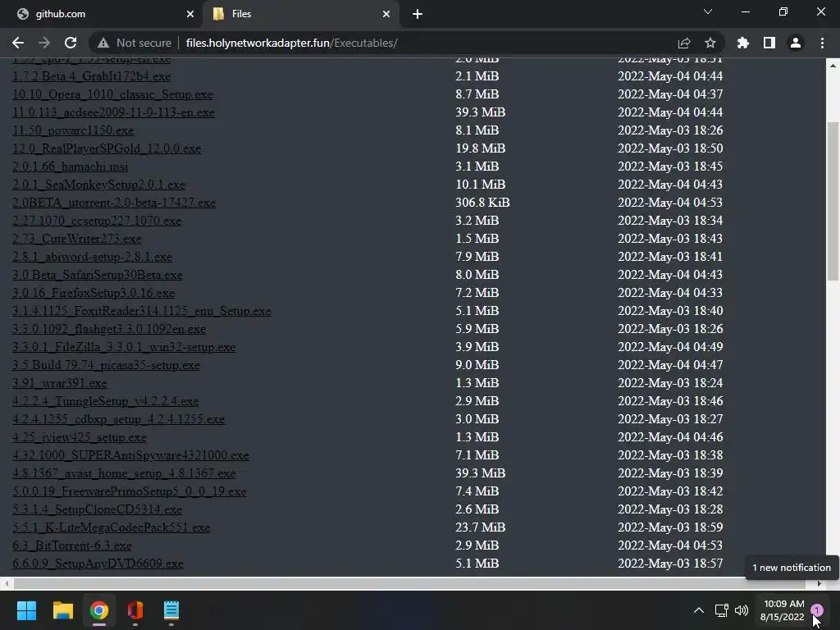Download cdbxp setup 4.2.4.1255.exe
The width and height of the screenshot is (840, 630).
(118, 419)
